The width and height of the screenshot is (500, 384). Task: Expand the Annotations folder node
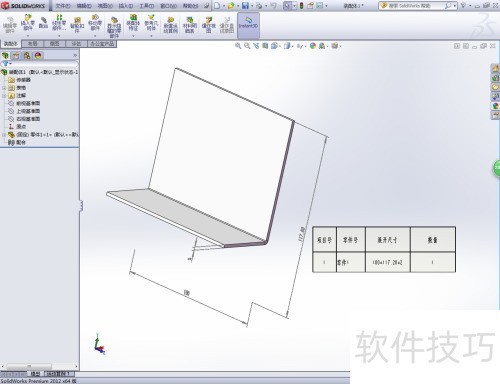point(4,96)
